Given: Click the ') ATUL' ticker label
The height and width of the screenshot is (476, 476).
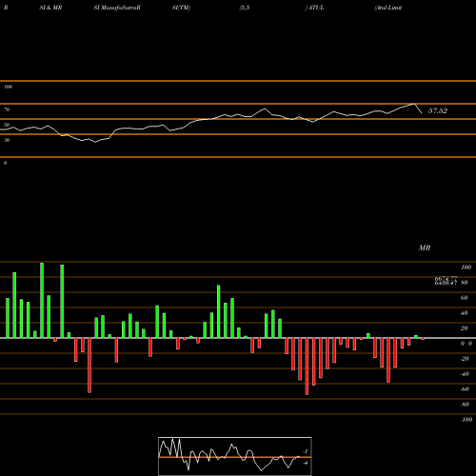Looking at the screenshot, I should [x=314, y=8].
